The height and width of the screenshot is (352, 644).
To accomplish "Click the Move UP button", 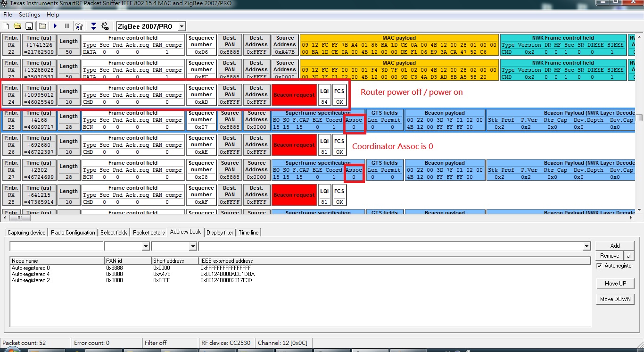I will coord(615,284).
